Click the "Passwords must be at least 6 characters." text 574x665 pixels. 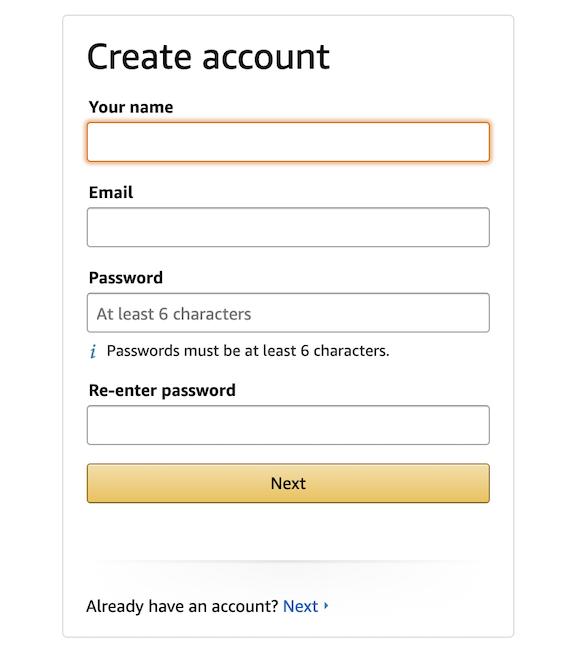[x=248, y=351]
